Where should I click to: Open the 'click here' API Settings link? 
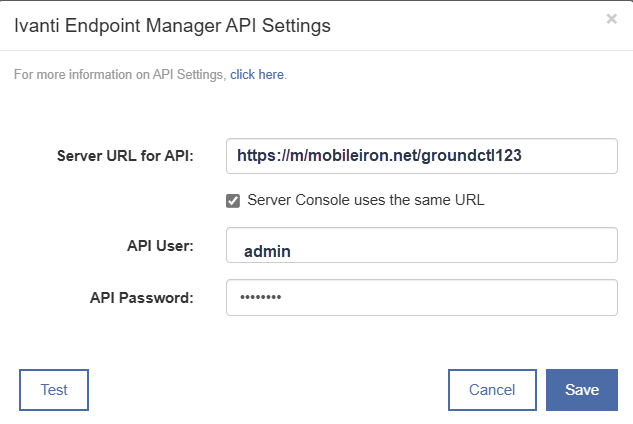pos(257,75)
